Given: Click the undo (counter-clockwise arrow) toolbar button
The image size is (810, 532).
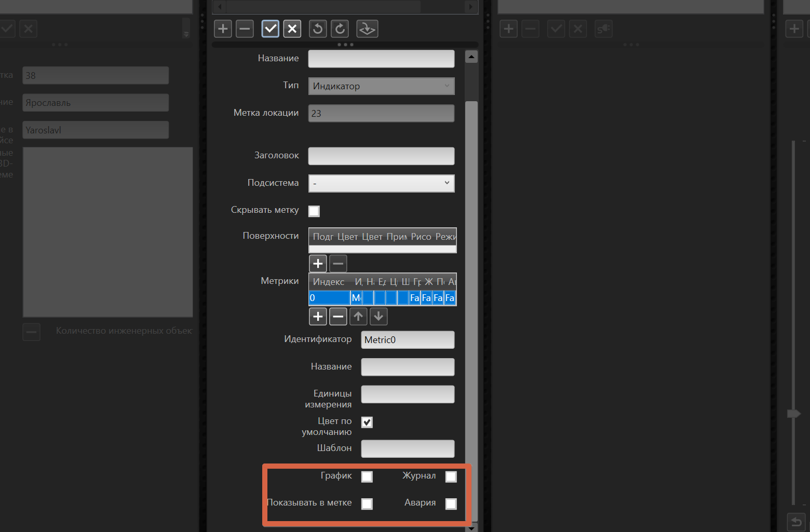Looking at the screenshot, I should tap(318, 29).
